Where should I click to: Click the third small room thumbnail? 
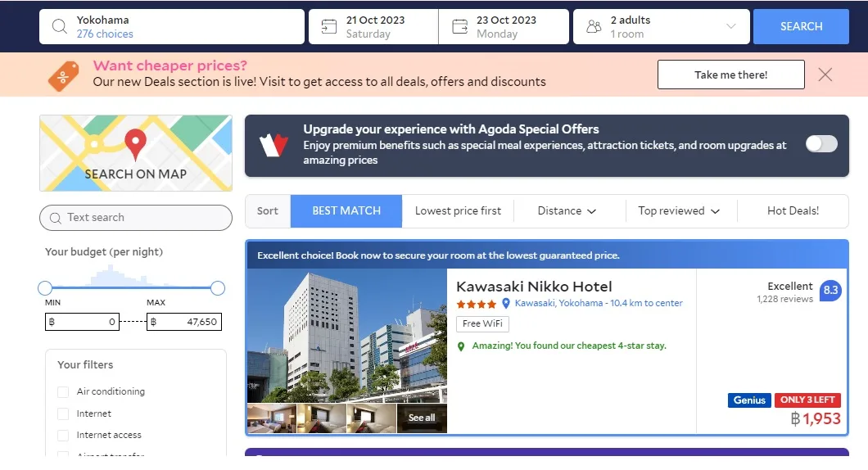point(372,418)
